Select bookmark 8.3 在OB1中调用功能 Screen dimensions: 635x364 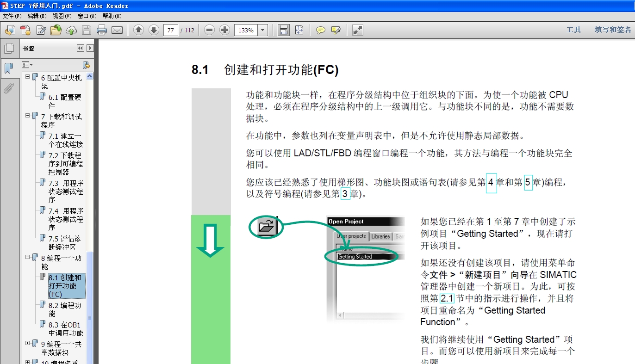66,329
